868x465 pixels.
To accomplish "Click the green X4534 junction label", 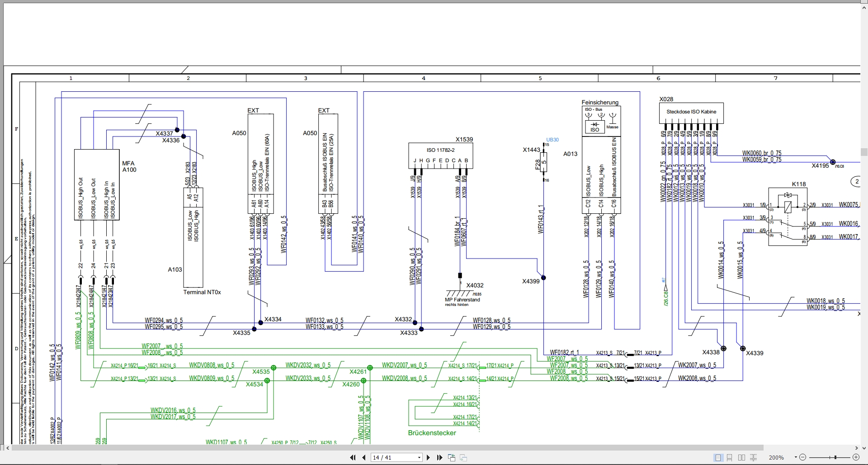I will click(255, 384).
